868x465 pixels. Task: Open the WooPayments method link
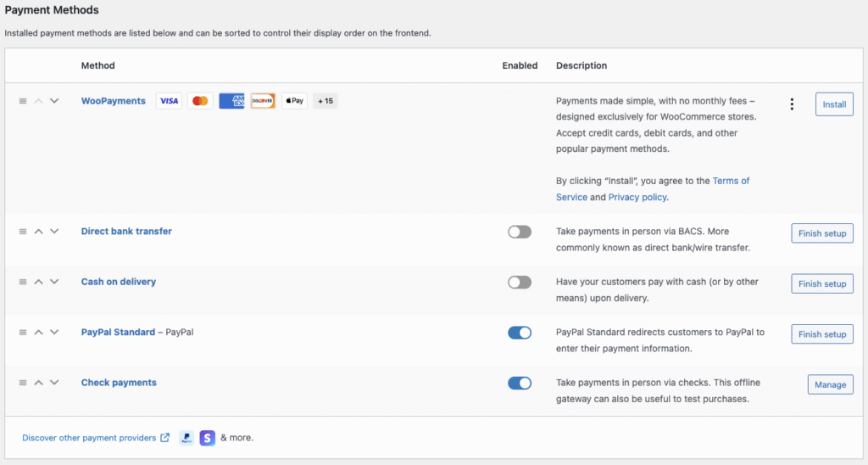point(114,101)
